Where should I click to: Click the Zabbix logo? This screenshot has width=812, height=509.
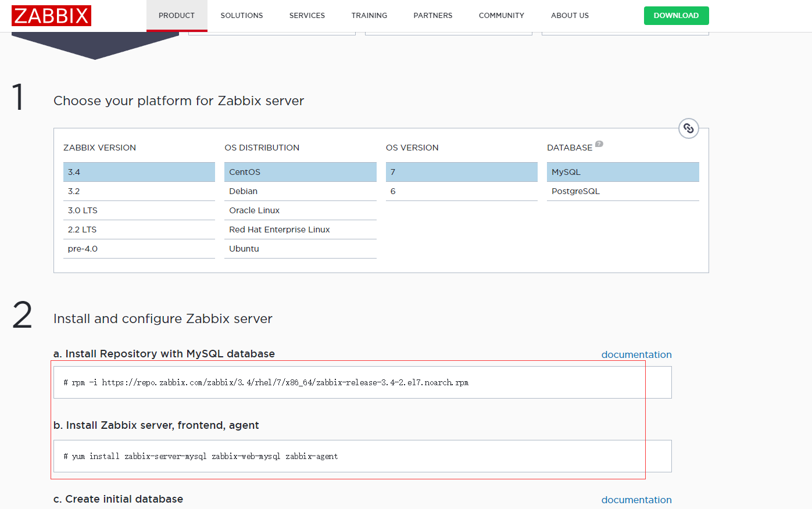51,16
